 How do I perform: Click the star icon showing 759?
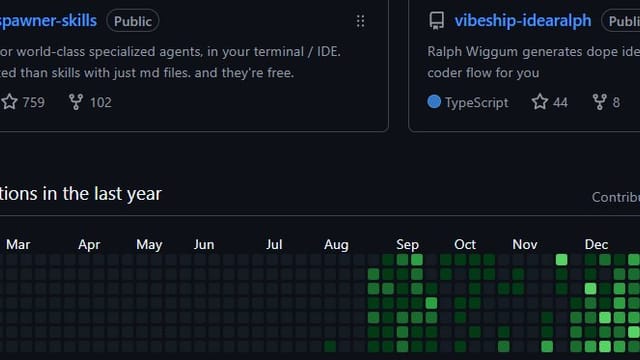tap(9, 102)
